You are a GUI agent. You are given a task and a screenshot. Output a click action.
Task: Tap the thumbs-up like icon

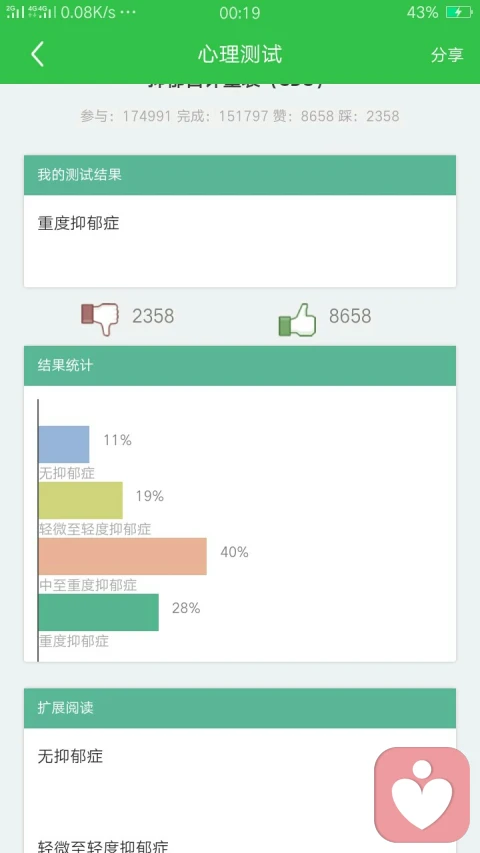tap(297, 319)
